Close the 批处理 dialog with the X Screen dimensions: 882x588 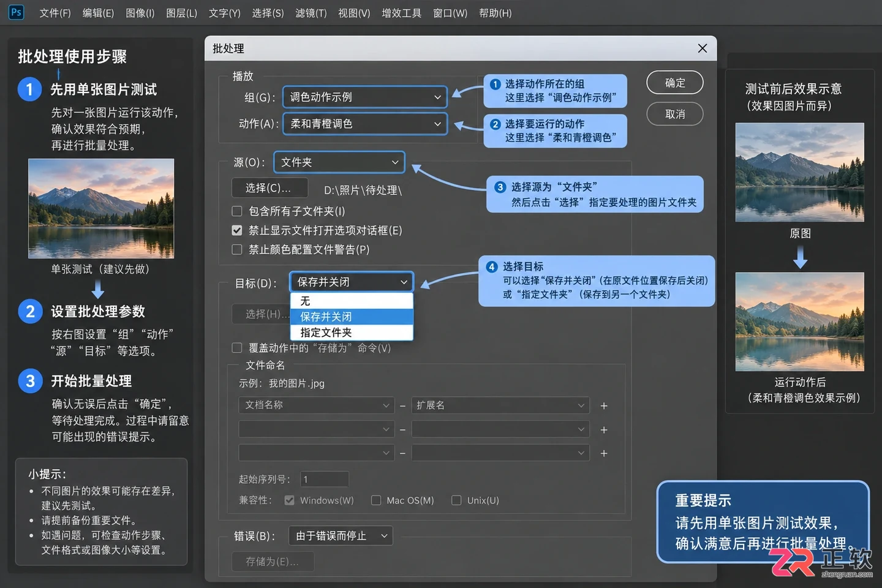[703, 48]
